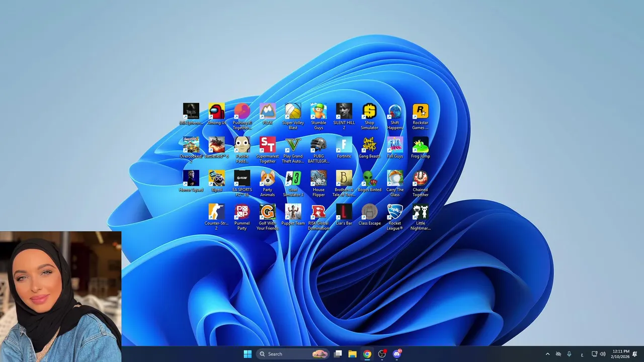Select the Gang Beasts shortcut
644x362 pixels.
(369, 148)
